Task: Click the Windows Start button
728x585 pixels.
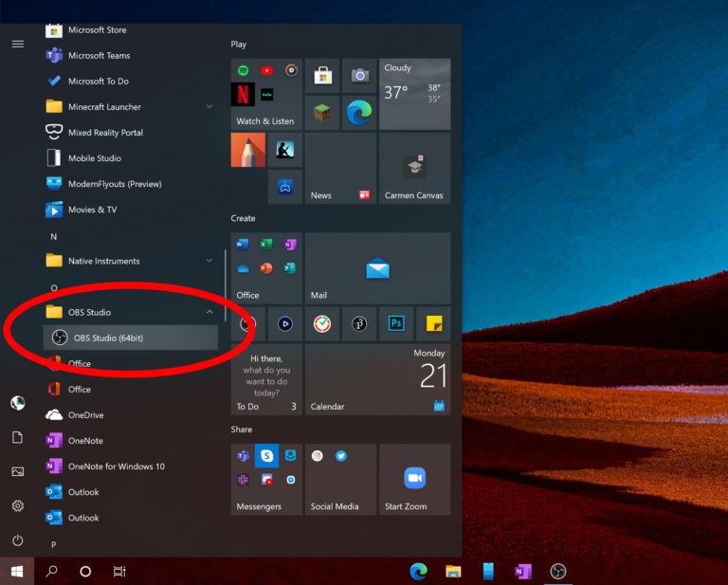Action: click(x=17, y=571)
